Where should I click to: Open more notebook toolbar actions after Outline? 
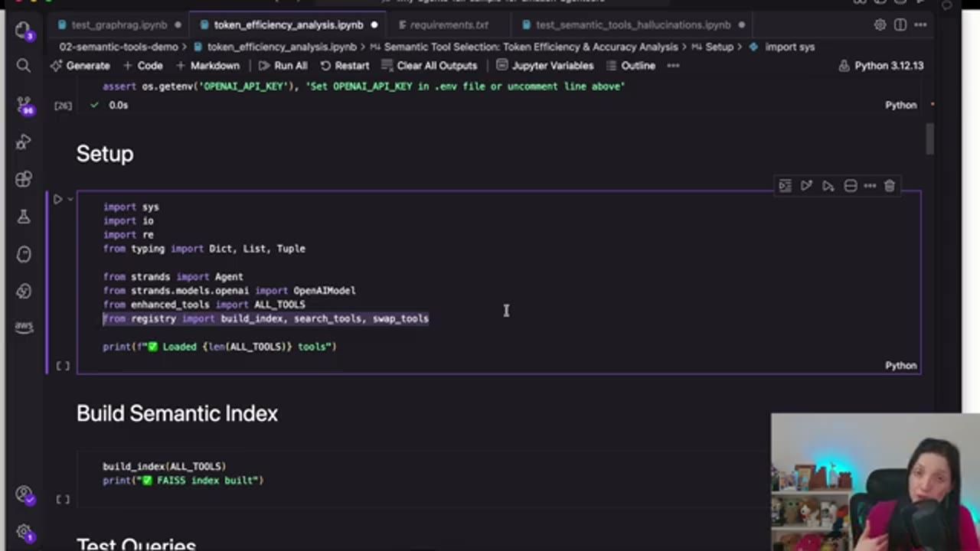click(x=673, y=66)
